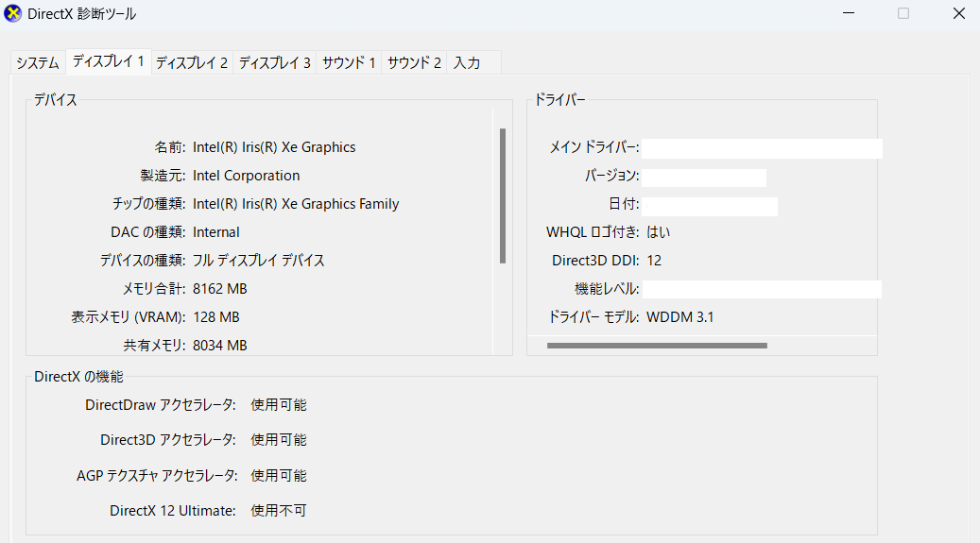Click the 8034 MB shared memory value

[x=219, y=346]
